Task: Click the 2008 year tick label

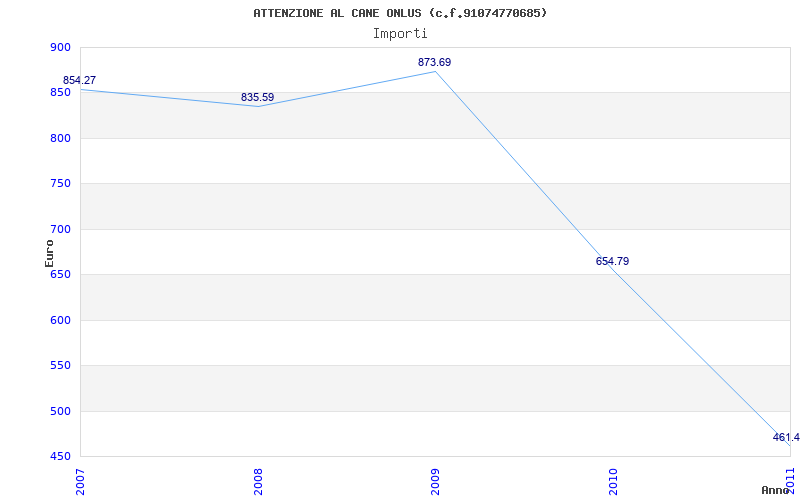Action: click(x=258, y=480)
